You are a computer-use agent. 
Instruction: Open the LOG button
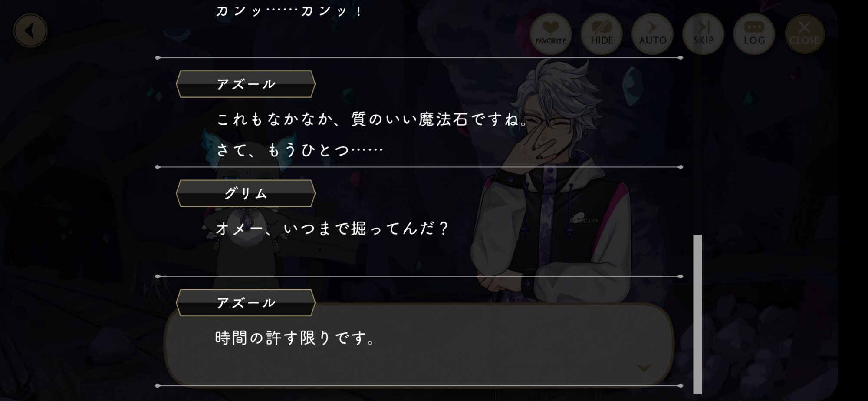754,34
